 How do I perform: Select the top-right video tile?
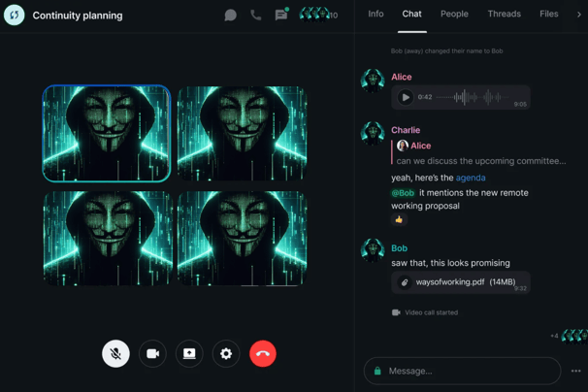pos(242,134)
